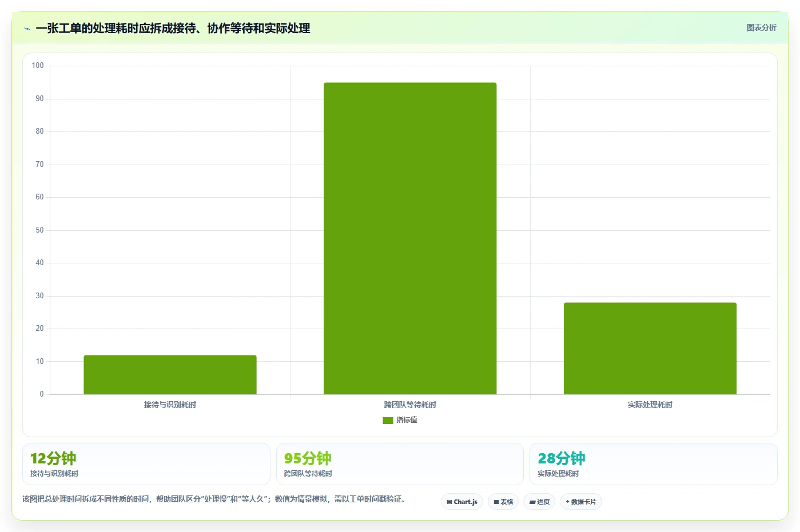Select the 表格 tag chip

pyautogui.click(x=503, y=502)
